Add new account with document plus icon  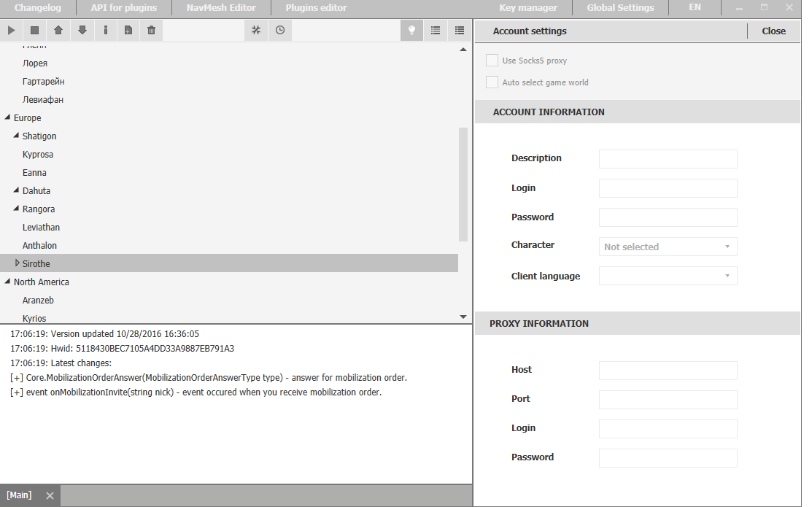pos(128,31)
